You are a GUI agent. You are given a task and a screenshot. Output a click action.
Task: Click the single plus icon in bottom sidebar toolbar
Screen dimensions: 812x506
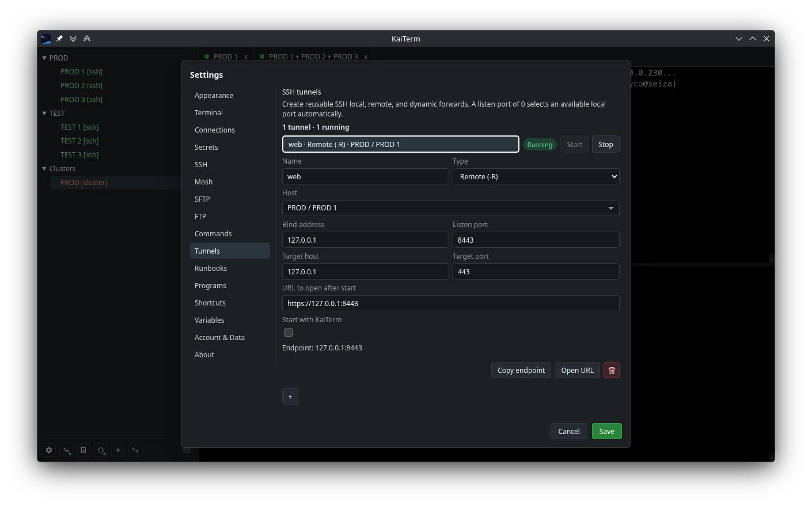point(118,450)
